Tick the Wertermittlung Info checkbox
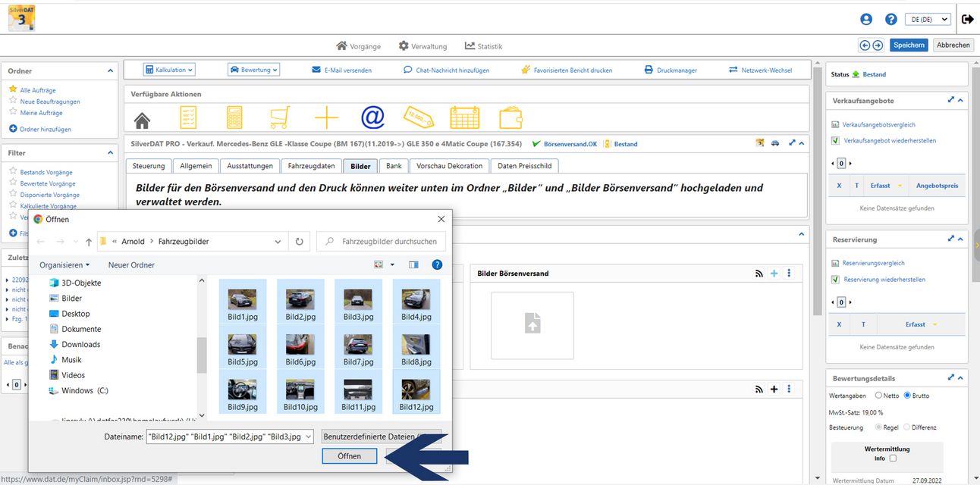980x485 pixels. tap(893, 458)
